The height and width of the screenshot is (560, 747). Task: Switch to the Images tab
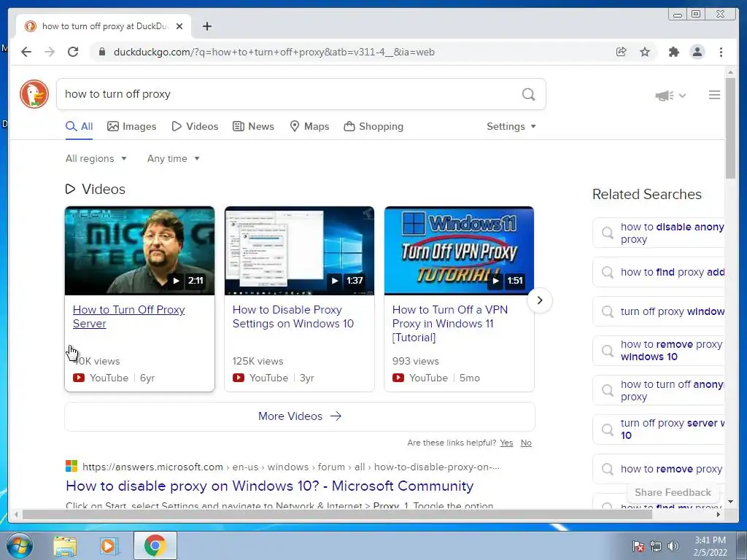click(x=132, y=126)
